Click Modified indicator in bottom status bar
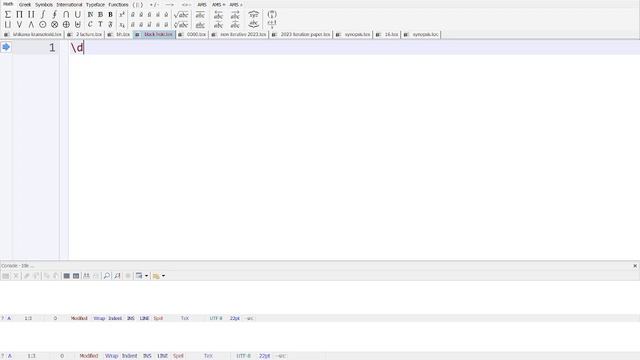 click(89, 356)
